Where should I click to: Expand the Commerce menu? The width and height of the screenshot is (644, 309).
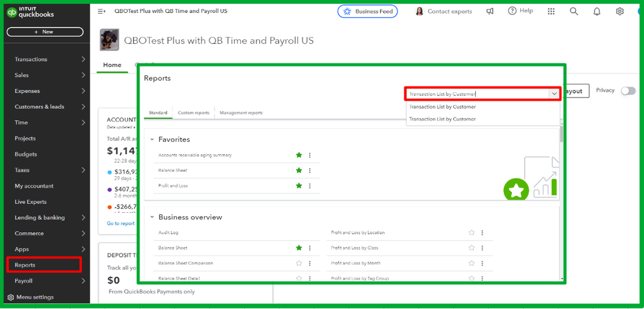click(83, 234)
